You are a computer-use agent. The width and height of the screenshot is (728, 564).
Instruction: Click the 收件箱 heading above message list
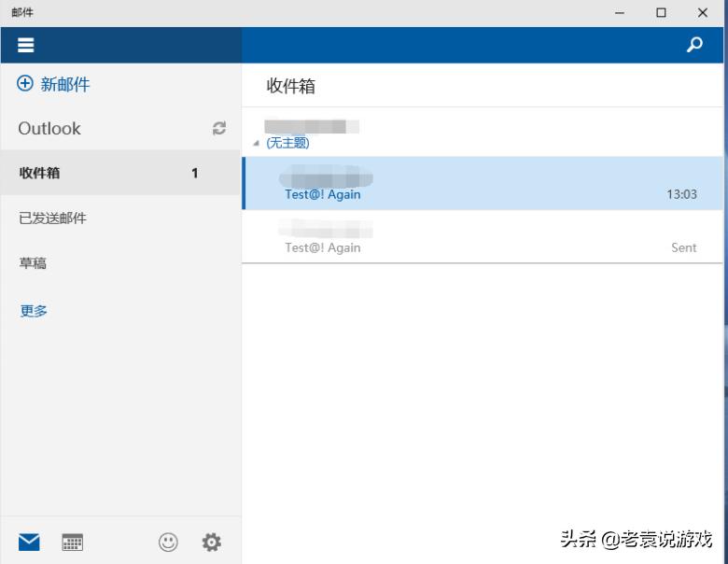290,86
